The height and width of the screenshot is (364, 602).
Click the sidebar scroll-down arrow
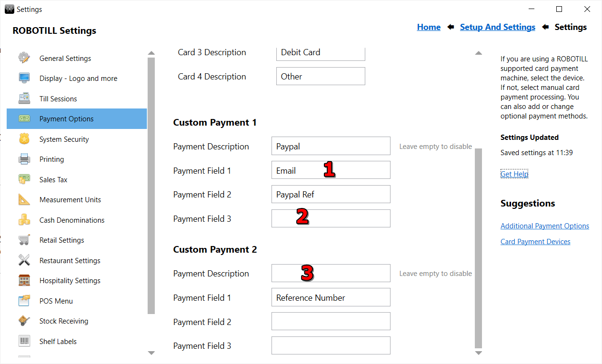click(151, 353)
